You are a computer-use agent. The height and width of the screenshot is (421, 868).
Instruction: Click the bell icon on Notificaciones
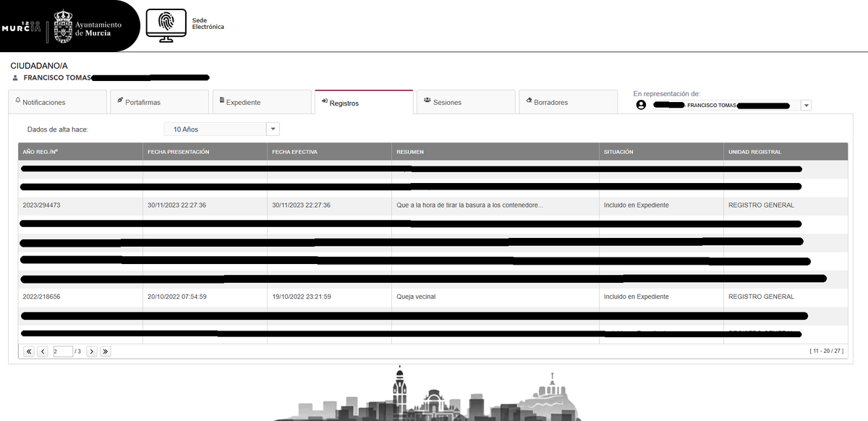pos(18,101)
